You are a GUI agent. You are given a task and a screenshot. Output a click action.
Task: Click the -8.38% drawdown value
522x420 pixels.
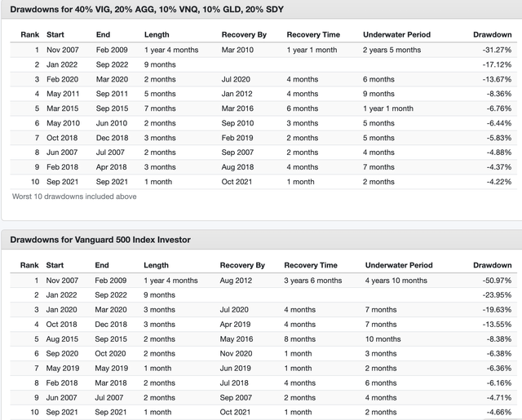(498, 339)
